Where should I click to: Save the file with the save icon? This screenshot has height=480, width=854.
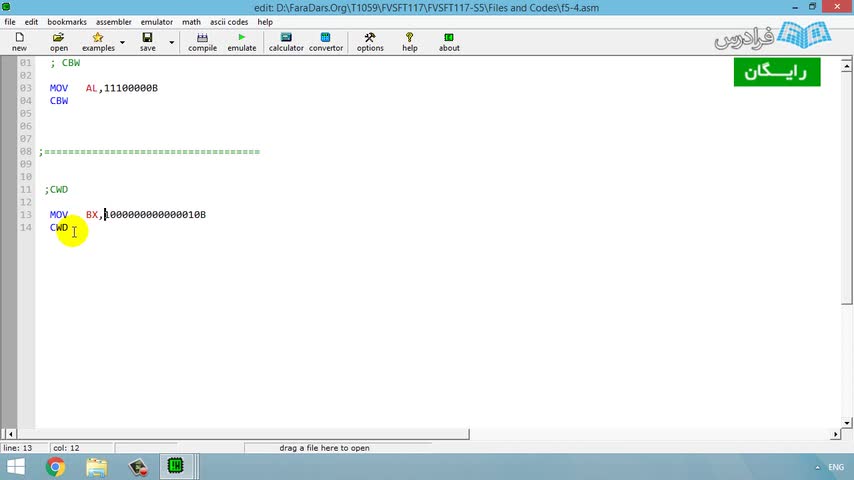(x=148, y=41)
